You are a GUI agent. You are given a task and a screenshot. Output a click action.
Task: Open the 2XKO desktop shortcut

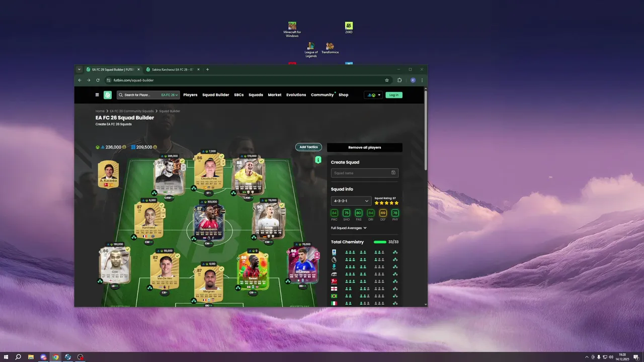pos(349,28)
